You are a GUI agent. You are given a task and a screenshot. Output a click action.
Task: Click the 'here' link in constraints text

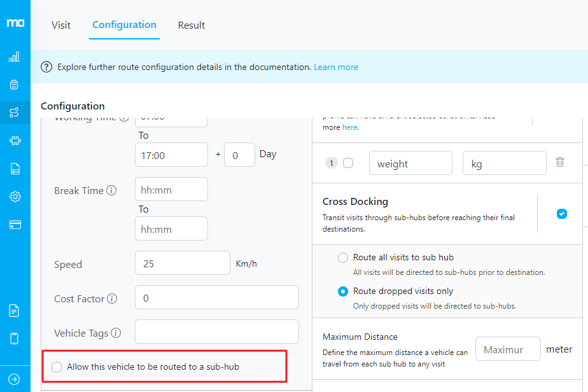(349, 127)
